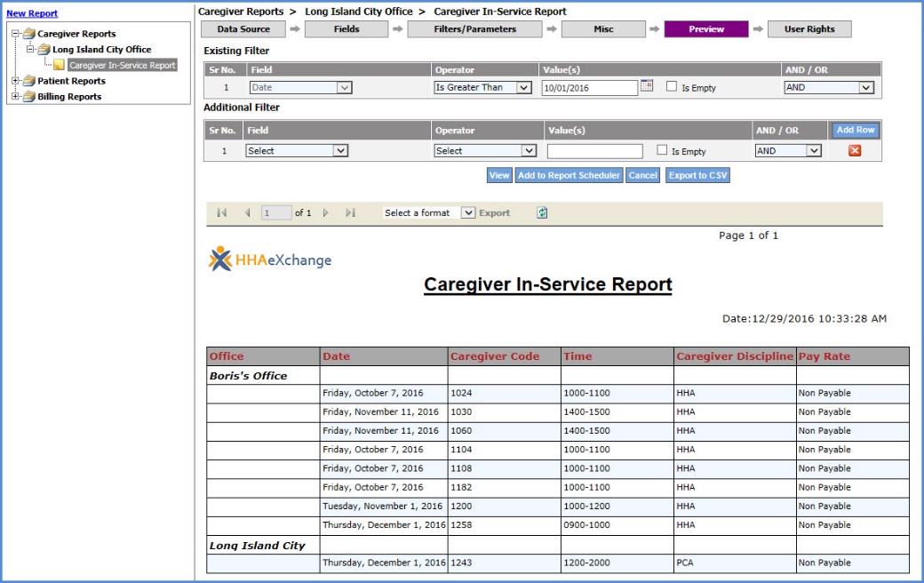Open the Select a format export dropdown
This screenshot has height=583, width=924.
pos(426,212)
